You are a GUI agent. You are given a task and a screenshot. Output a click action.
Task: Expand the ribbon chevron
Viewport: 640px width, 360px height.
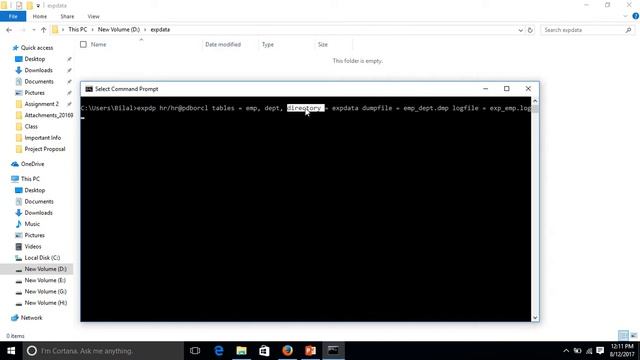pyautogui.click(x=625, y=16)
